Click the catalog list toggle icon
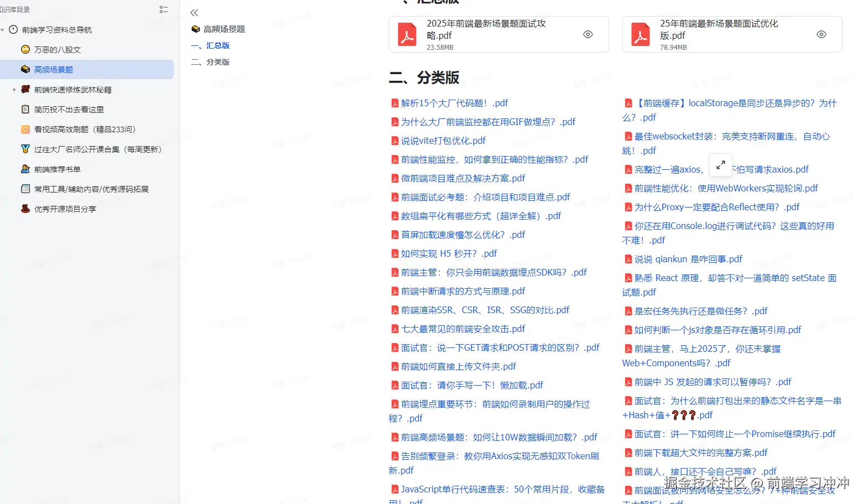 [163, 9]
